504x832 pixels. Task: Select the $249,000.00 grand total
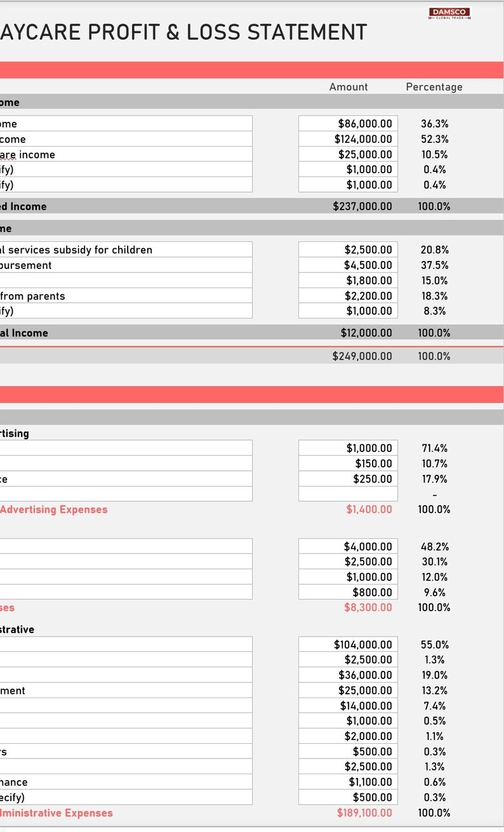362,356
